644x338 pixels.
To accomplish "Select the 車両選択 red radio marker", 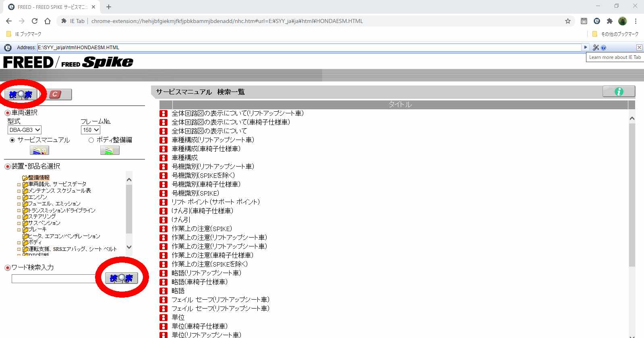I will (x=7, y=113).
